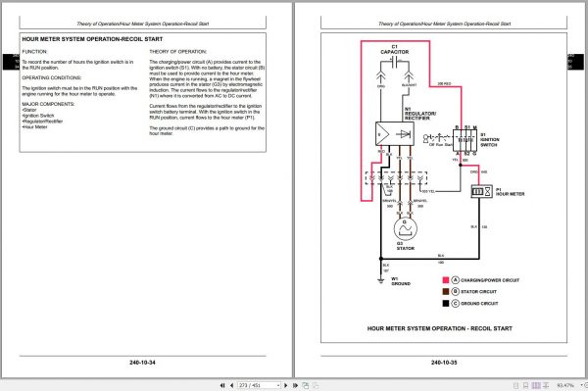Jump to the last page
The image size is (588, 391).
295,385
